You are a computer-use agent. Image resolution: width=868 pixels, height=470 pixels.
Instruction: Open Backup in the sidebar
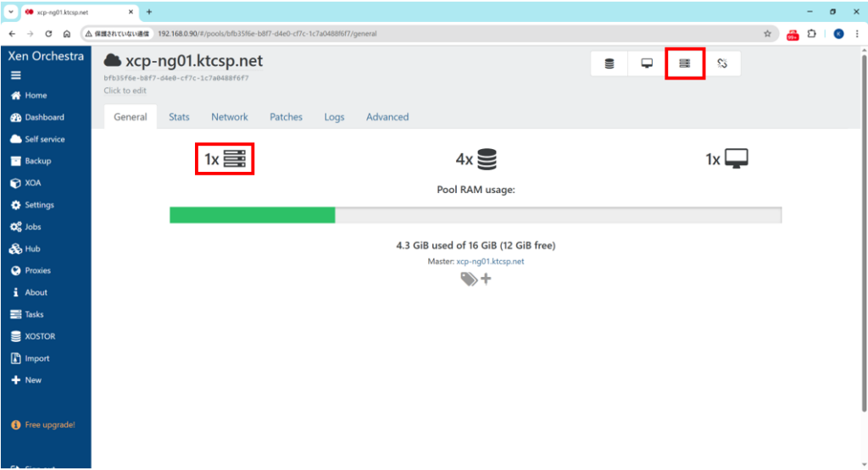[x=37, y=161]
